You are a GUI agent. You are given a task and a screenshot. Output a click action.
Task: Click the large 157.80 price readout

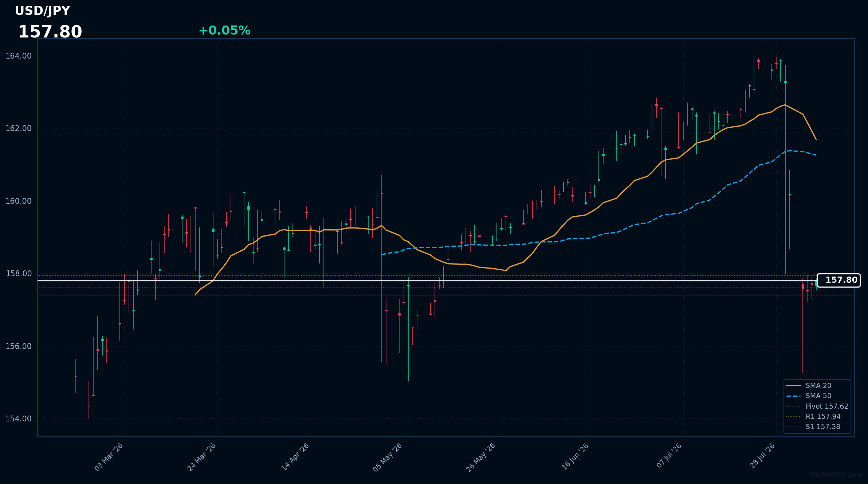coord(50,32)
